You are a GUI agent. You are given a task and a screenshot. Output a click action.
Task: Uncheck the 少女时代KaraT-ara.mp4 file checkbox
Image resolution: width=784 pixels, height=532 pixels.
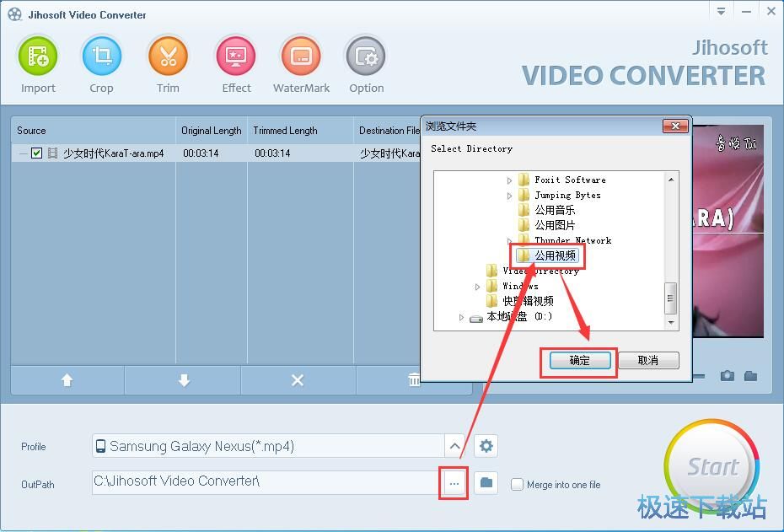36,153
